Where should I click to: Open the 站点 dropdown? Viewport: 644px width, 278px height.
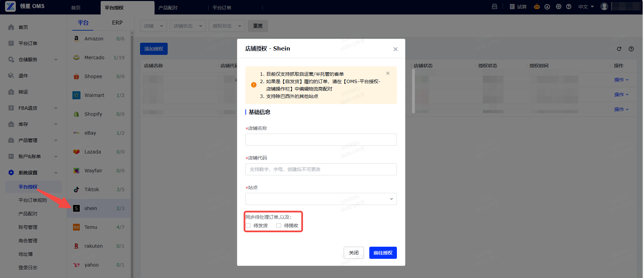coord(321,199)
